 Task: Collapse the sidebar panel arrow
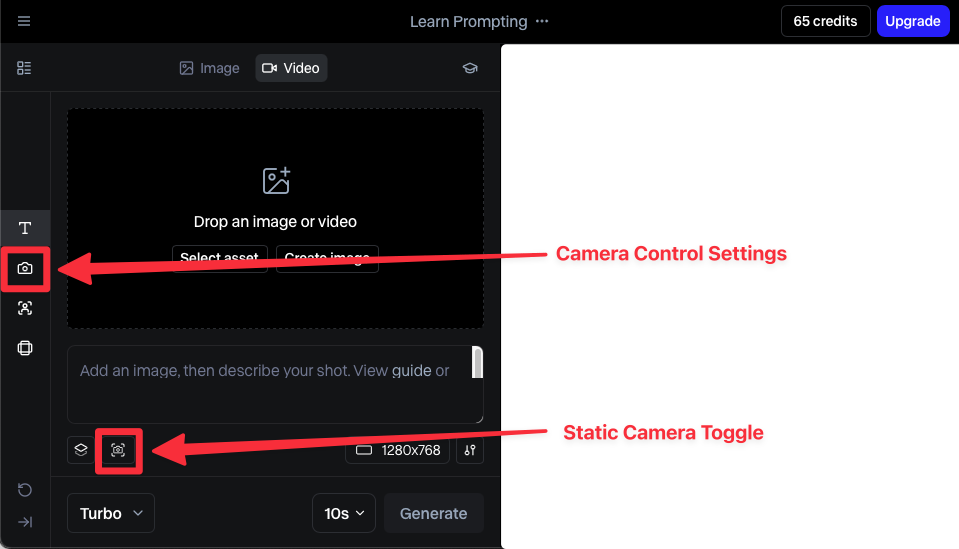(x=25, y=522)
